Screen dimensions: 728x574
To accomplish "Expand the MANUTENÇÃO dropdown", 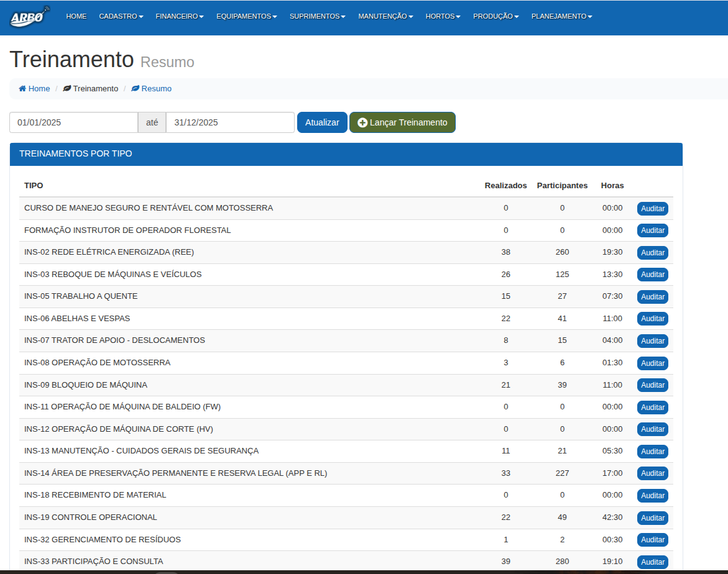I will coord(385,17).
